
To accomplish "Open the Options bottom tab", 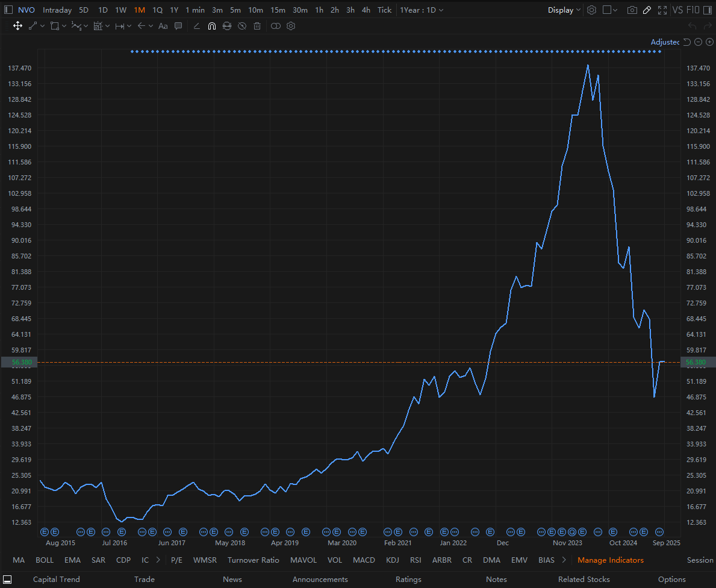I will (x=671, y=579).
